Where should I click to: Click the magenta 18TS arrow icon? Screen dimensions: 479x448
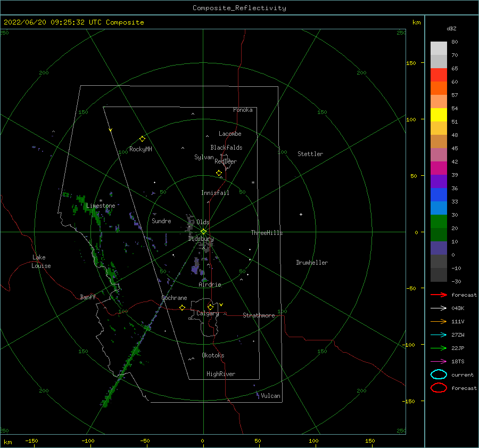coord(439,362)
